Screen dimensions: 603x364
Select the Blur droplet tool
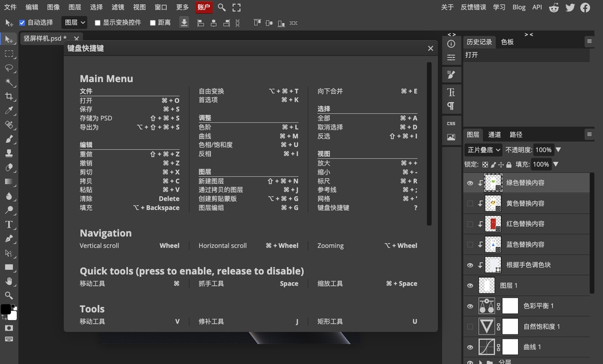[x=9, y=196]
